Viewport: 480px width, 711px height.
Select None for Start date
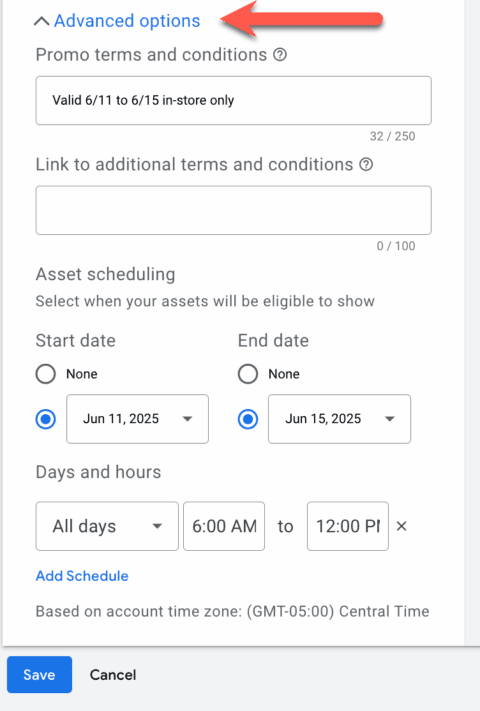click(46, 374)
